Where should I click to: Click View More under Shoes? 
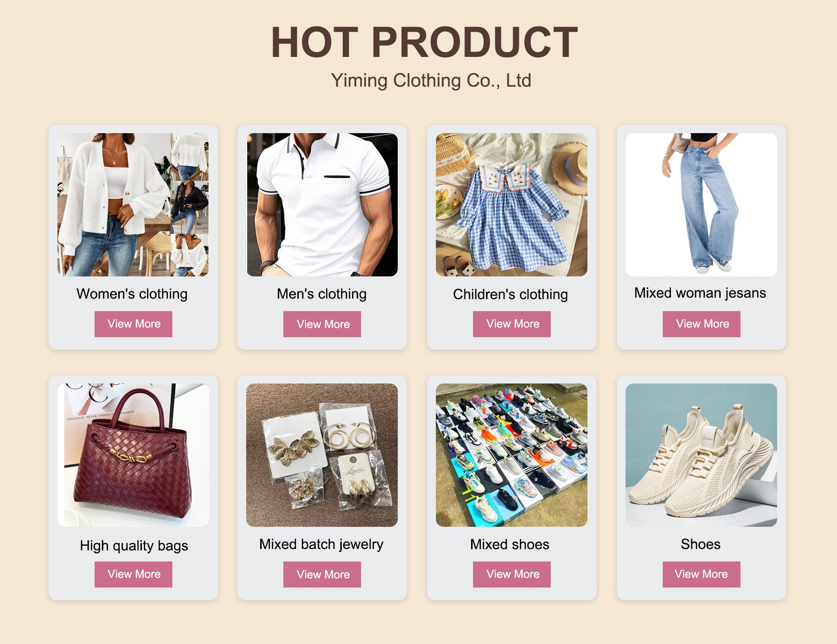701,575
